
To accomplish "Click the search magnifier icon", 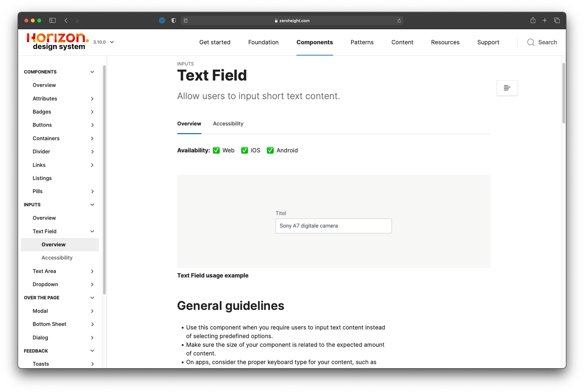I will (x=531, y=42).
